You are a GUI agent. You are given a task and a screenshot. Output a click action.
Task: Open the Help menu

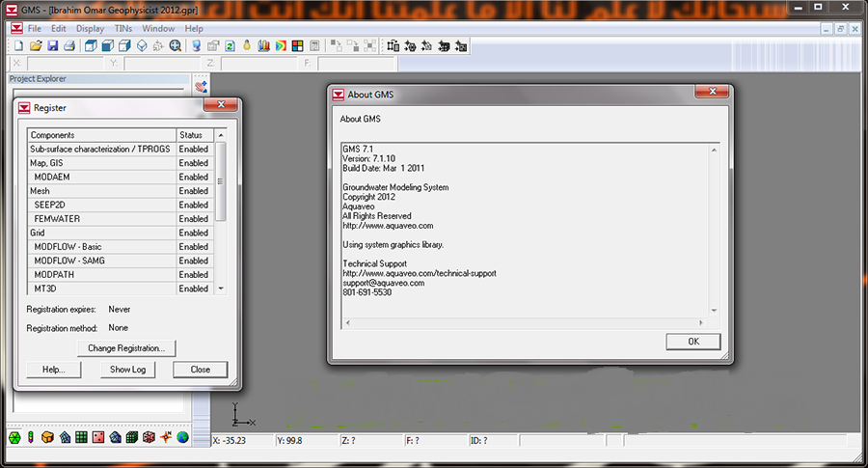click(194, 28)
